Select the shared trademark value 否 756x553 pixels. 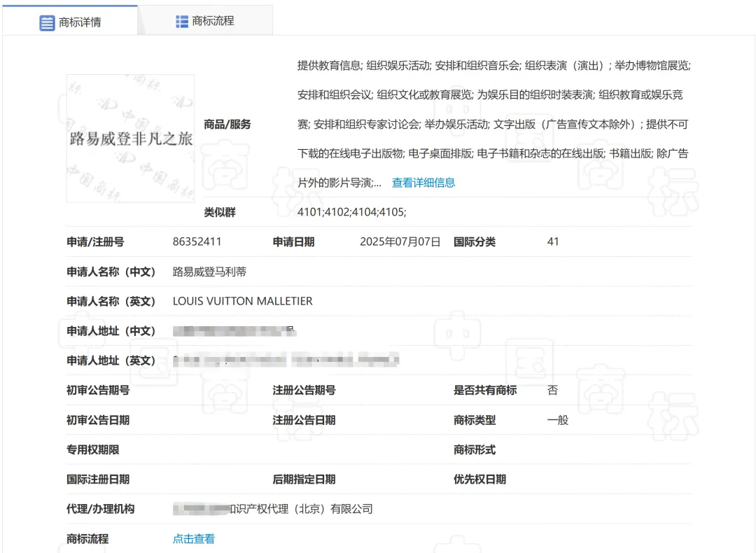tap(552, 390)
